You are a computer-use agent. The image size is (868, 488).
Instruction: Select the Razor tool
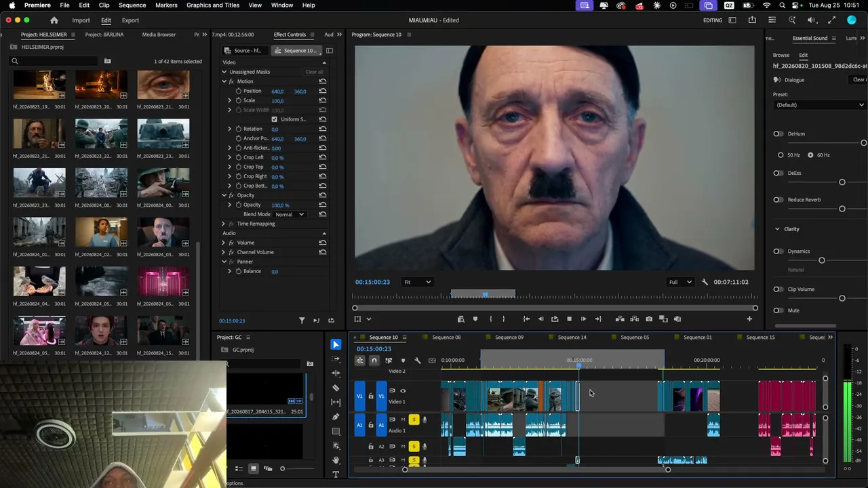(x=336, y=388)
